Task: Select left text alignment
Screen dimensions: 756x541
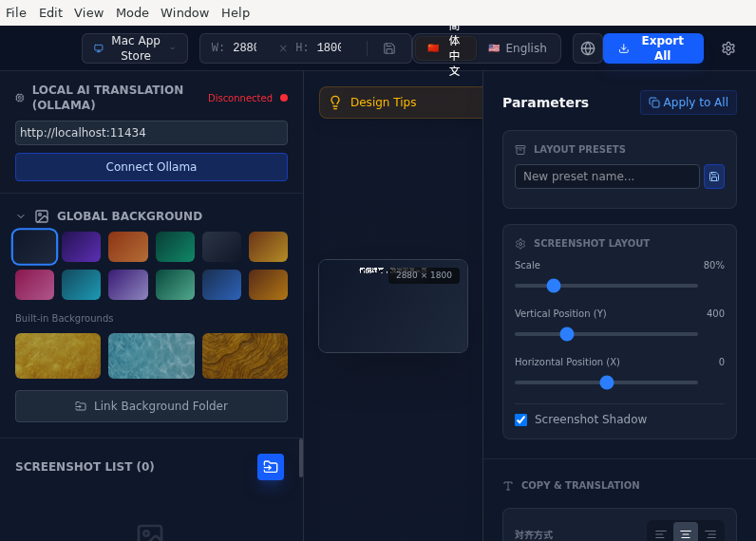Action: (660, 534)
